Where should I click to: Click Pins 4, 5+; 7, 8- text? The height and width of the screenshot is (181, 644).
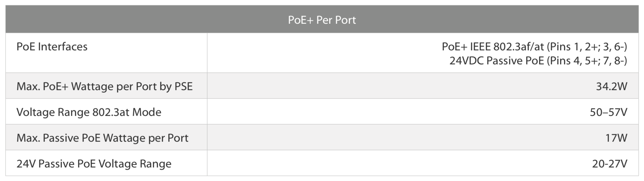click(x=587, y=61)
